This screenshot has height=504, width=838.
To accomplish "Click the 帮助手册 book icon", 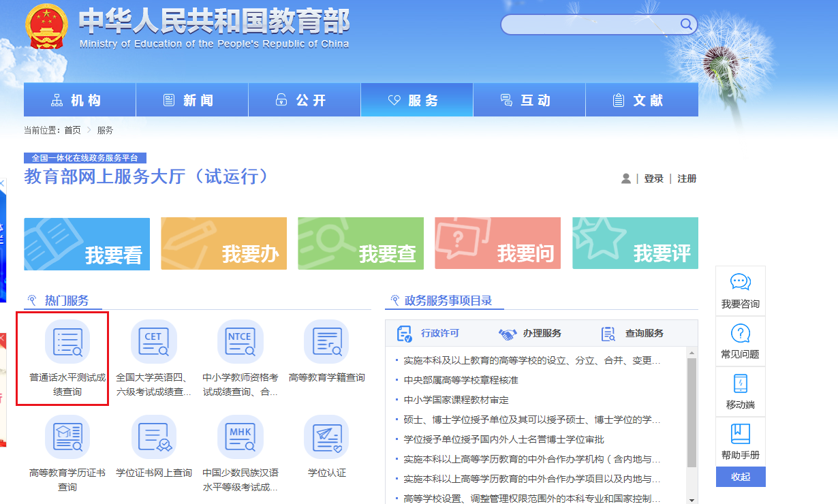I will coord(741,434).
